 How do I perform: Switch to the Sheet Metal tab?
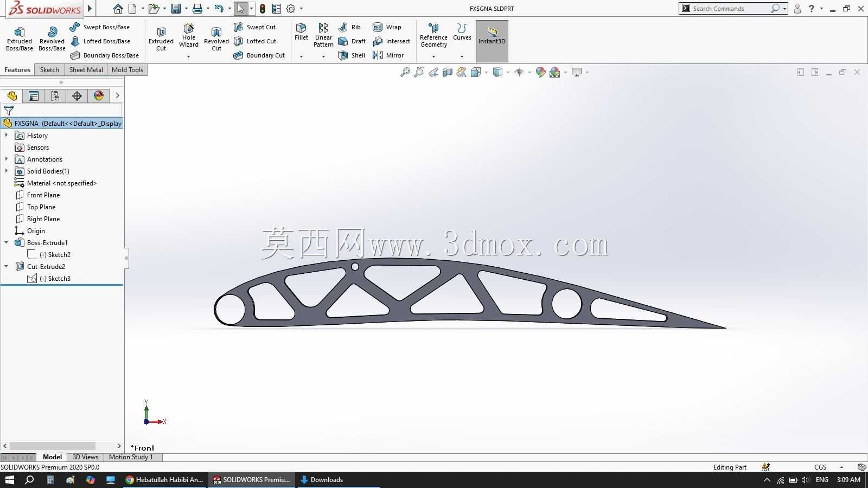pos(86,70)
